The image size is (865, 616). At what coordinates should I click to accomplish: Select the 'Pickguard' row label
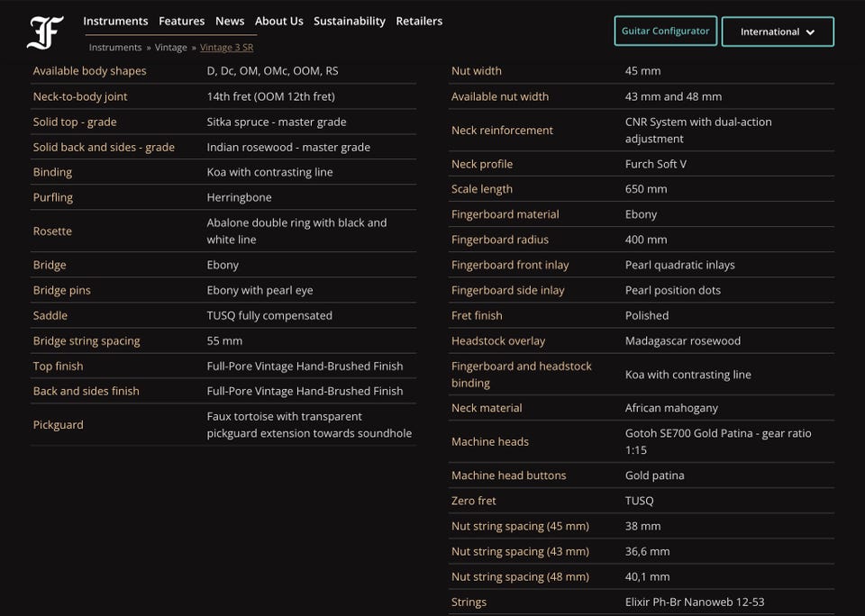58,425
